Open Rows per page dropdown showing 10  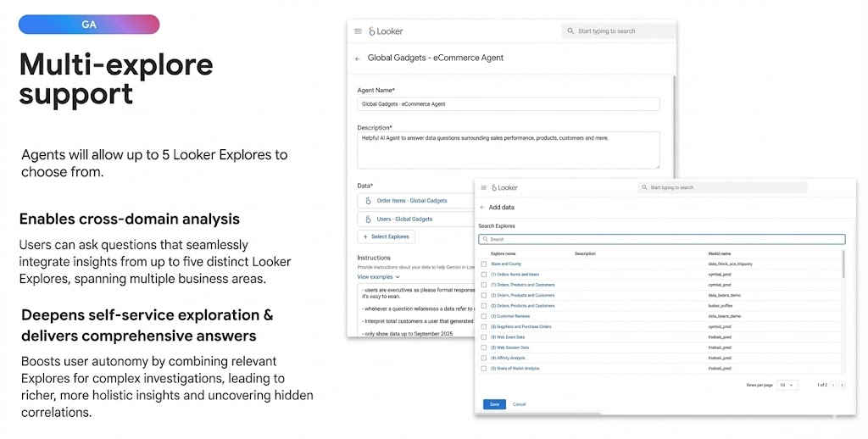point(787,385)
